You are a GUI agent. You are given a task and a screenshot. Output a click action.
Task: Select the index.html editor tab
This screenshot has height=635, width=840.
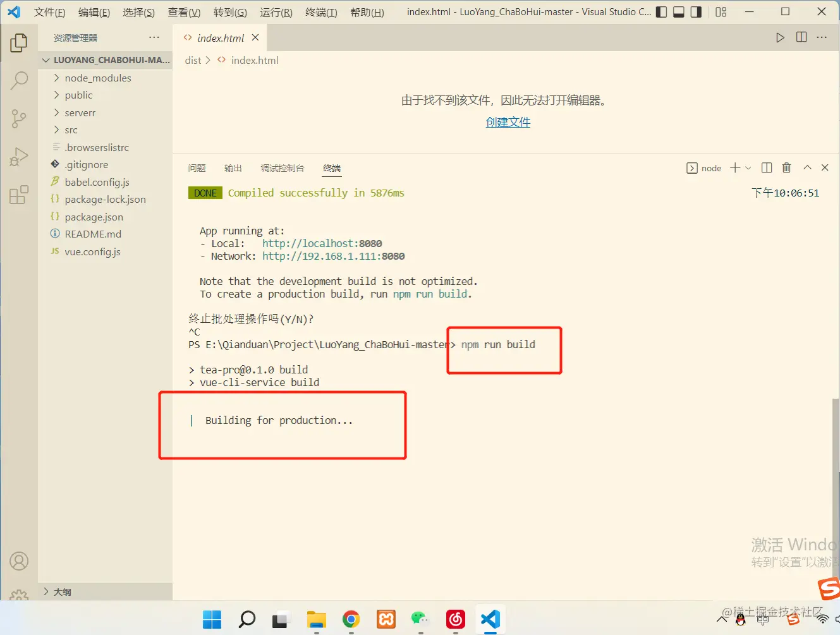click(220, 38)
